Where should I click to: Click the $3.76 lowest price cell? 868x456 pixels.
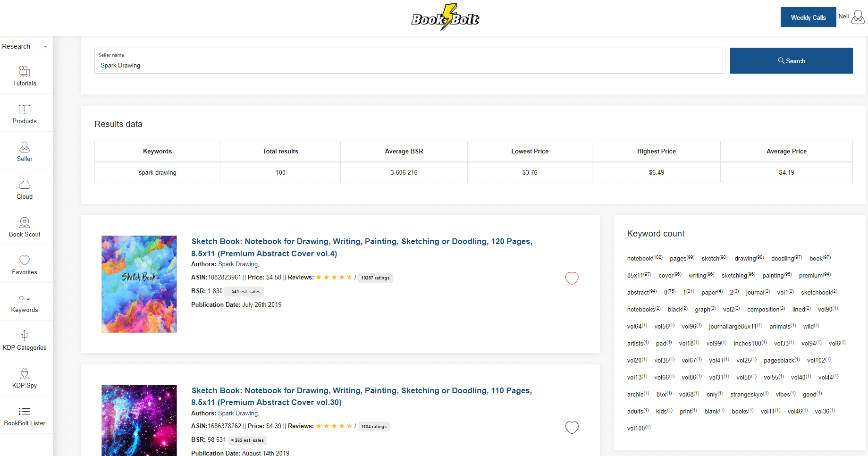[x=530, y=173]
